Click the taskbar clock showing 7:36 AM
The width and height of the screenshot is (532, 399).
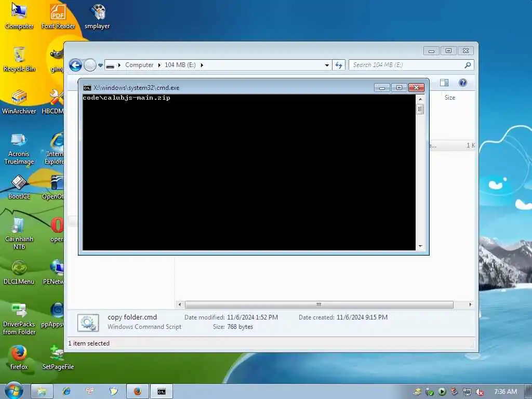click(x=506, y=392)
